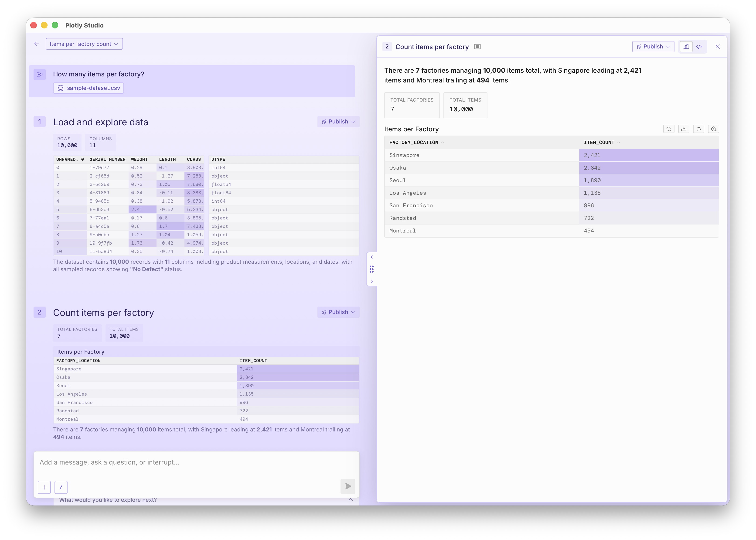Expand panel with the right chevron on divider
The width and height of the screenshot is (756, 540).
(x=371, y=281)
